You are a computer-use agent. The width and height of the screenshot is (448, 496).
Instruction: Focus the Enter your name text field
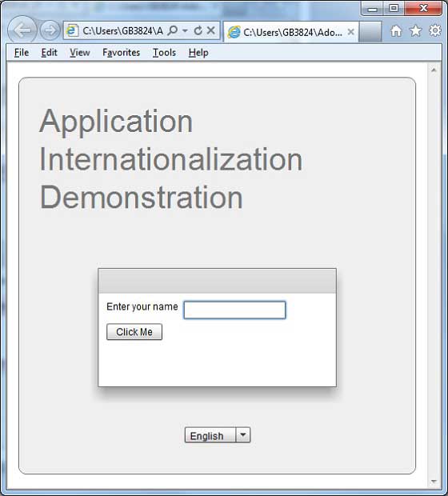(234, 310)
